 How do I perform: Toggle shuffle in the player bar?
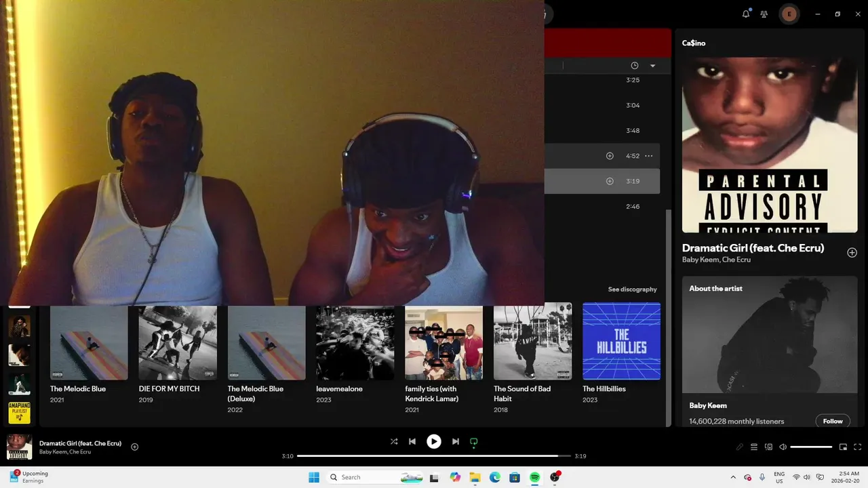pyautogui.click(x=394, y=441)
